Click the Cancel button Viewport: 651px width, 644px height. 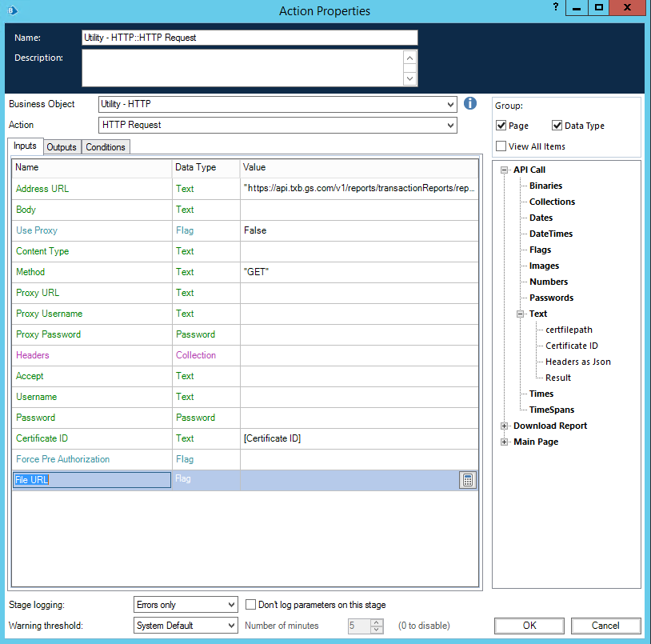605,626
